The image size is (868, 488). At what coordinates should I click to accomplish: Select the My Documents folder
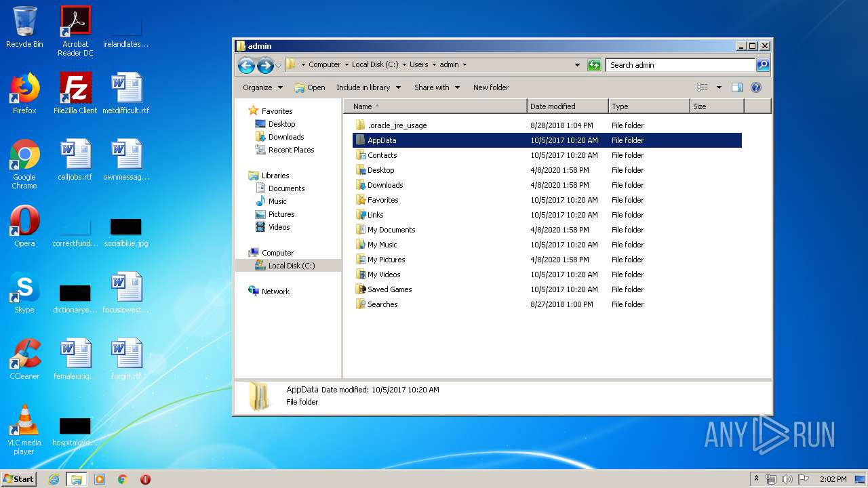pos(547,230)
